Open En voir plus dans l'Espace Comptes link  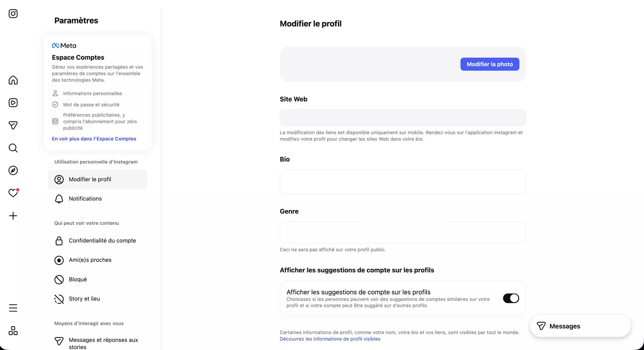click(x=94, y=139)
